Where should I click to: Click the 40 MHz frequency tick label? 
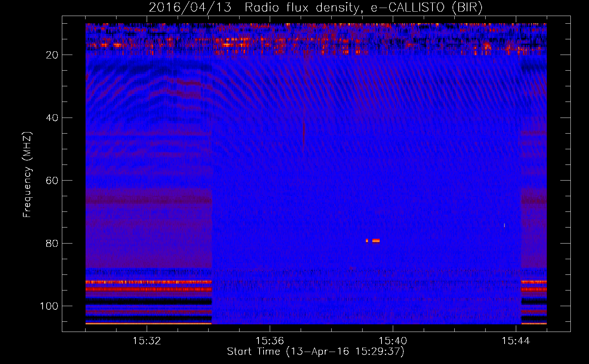pyautogui.click(x=52, y=118)
